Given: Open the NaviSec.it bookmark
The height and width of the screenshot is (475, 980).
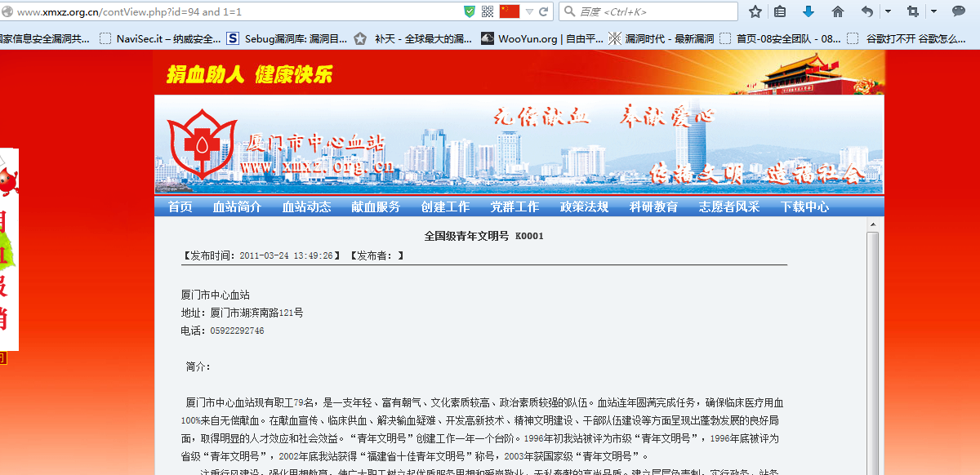Looking at the screenshot, I should pyautogui.click(x=160, y=38).
